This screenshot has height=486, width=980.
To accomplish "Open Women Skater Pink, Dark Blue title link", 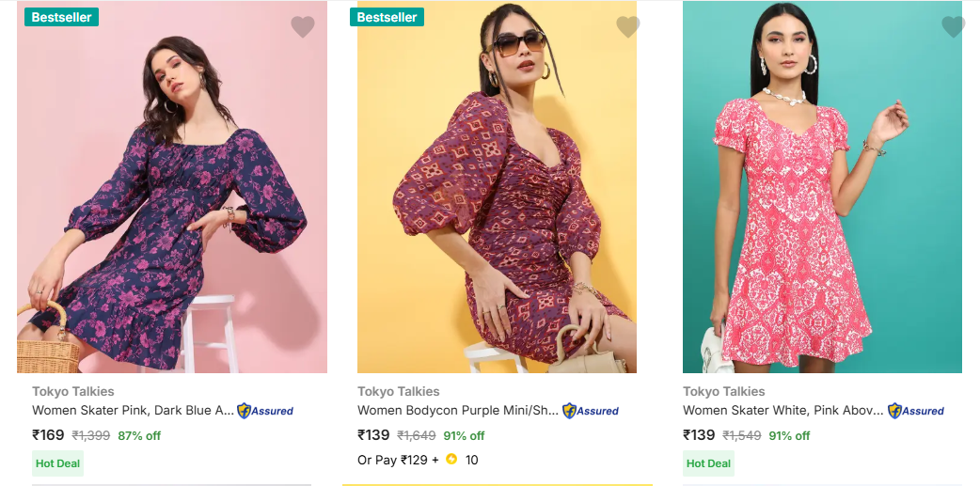I will click(133, 411).
